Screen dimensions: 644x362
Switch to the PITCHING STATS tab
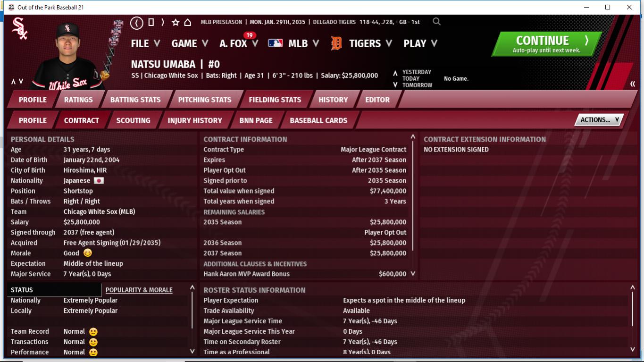(205, 100)
